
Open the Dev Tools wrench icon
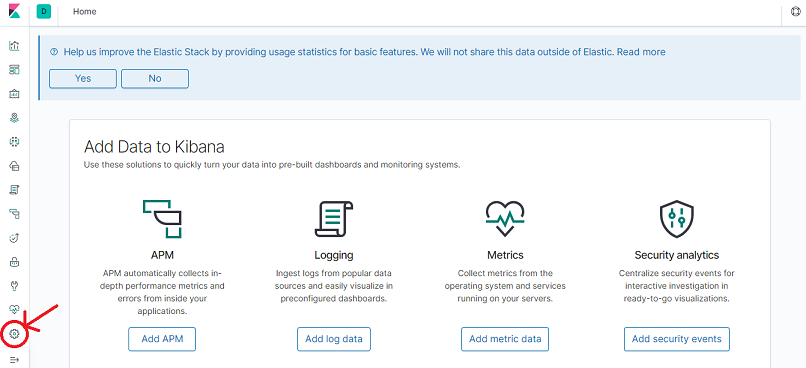tap(14, 286)
